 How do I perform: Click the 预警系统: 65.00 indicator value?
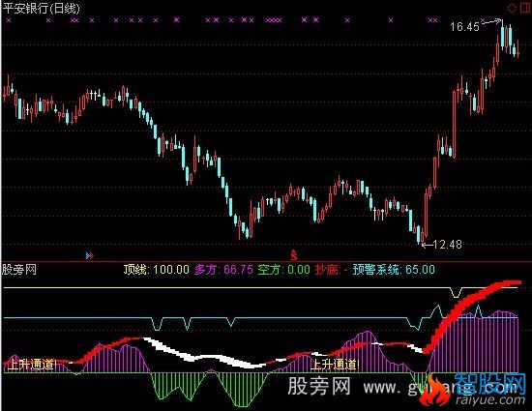394,270
